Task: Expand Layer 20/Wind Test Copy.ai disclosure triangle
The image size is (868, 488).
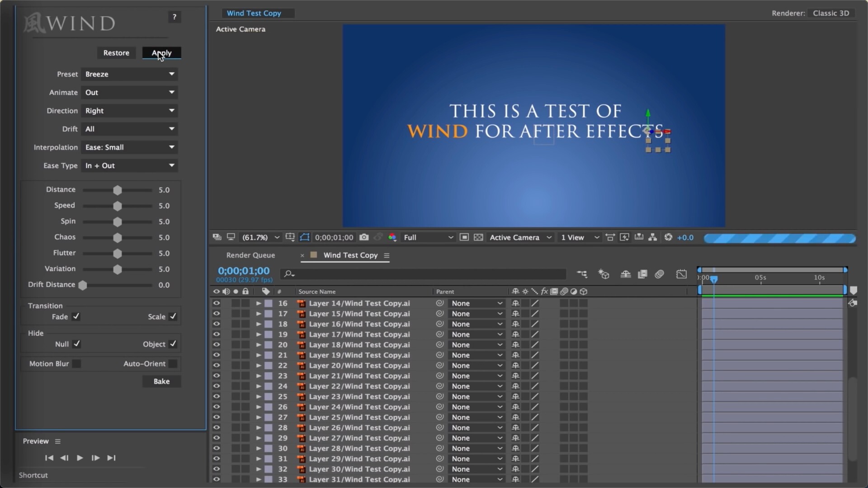Action: pyautogui.click(x=259, y=366)
